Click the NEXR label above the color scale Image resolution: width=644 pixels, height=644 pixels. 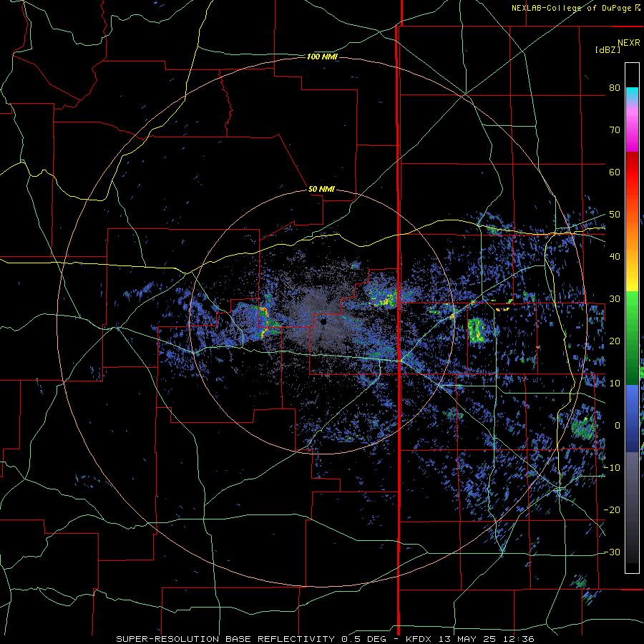[628, 43]
